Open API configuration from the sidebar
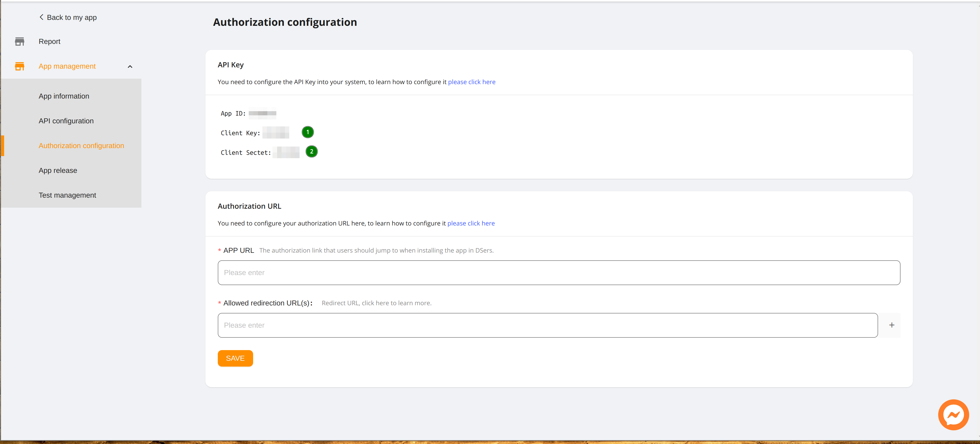980x444 pixels. pos(66,120)
